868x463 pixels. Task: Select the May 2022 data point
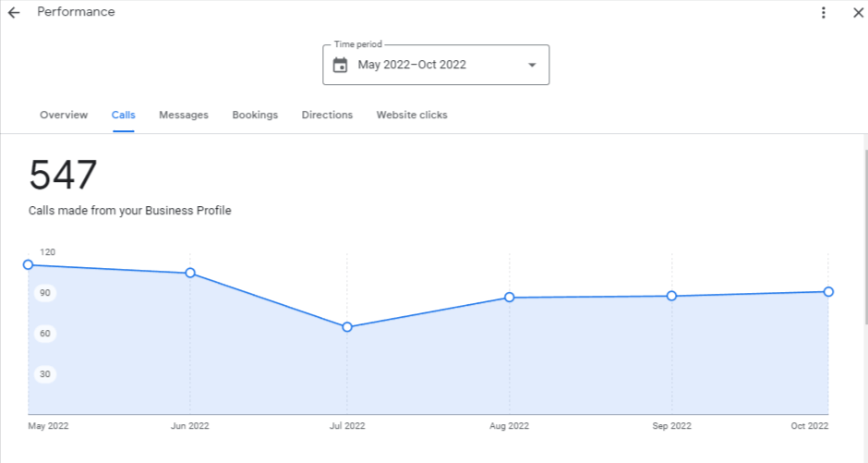point(29,264)
